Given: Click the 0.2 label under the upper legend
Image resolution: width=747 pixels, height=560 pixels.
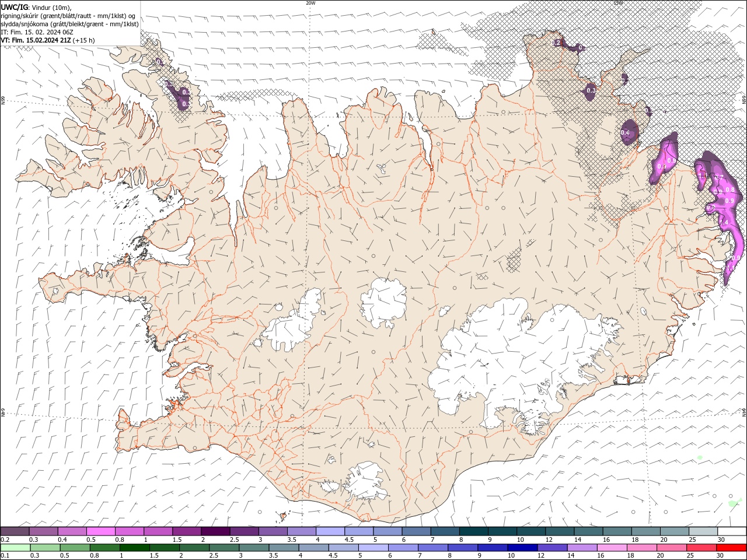Looking at the screenshot, I should tap(5, 540).
